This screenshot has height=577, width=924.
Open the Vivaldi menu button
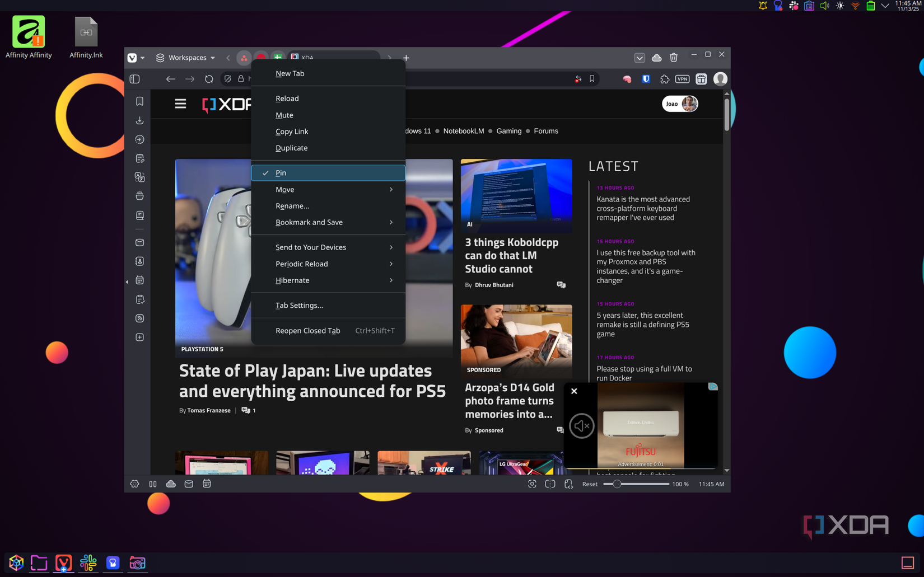pos(133,58)
